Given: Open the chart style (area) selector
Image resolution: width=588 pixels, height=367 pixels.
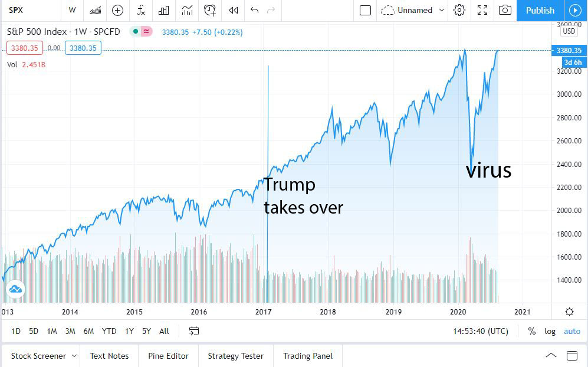Looking at the screenshot, I should 95,10.
